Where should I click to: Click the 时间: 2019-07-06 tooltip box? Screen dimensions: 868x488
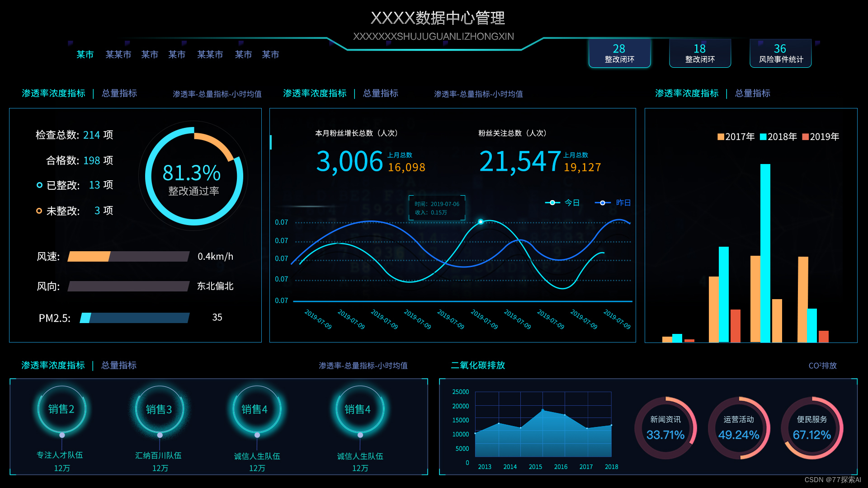pos(437,208)
